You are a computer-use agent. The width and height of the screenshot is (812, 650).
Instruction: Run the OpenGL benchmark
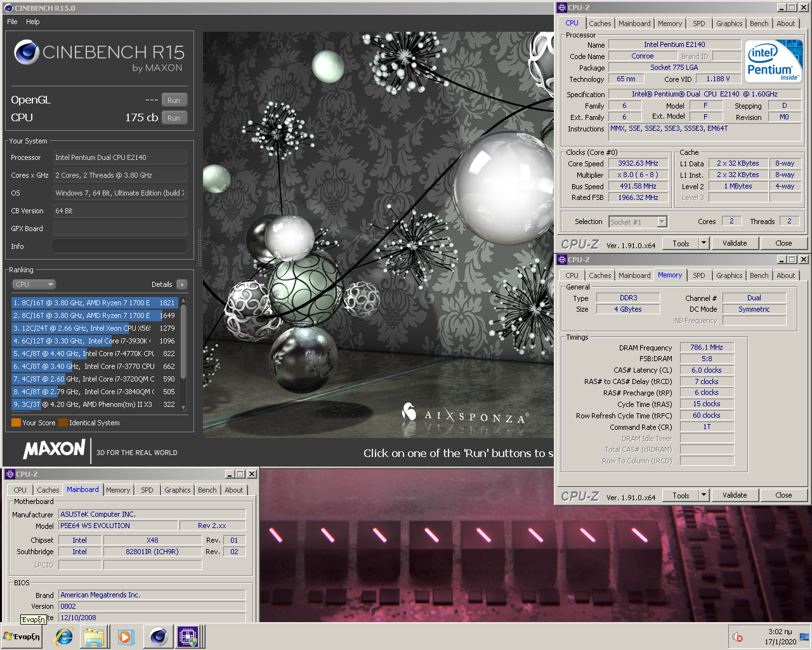tap(174, 100)
